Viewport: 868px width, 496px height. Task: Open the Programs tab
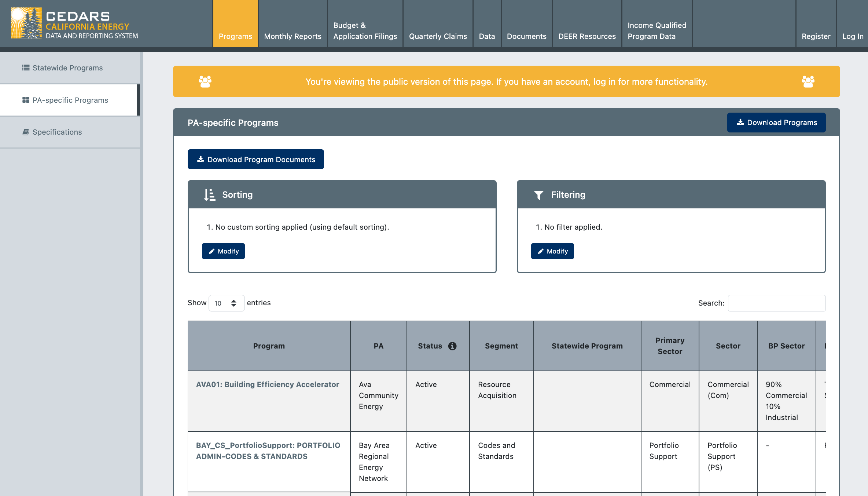pyautogui.click(x=235, y=23)
